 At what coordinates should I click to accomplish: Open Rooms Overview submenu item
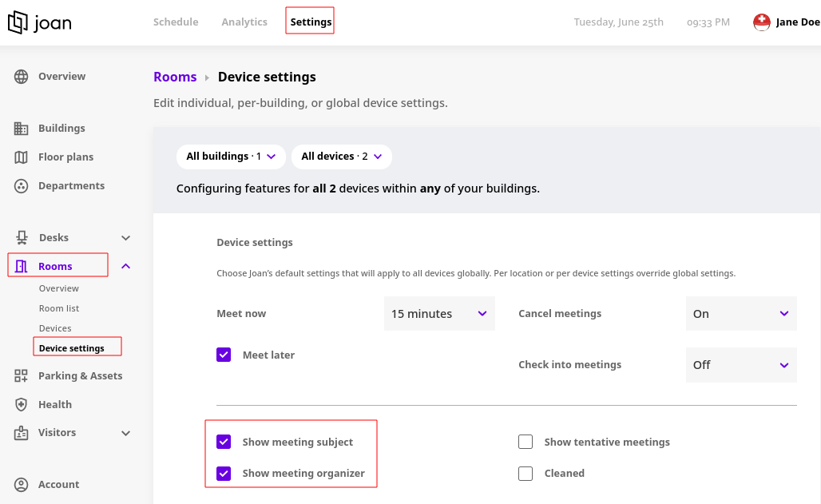point(58,288)
